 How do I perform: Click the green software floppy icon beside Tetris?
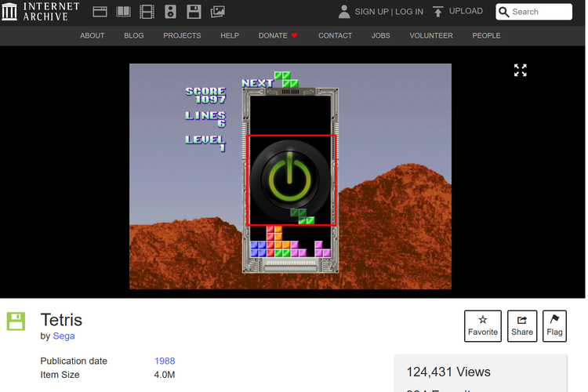(16, 321)
